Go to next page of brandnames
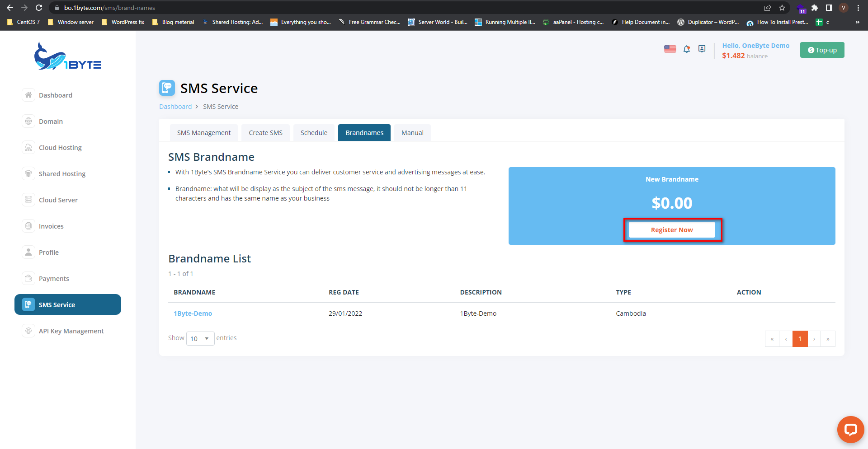 tap(814, 339)
